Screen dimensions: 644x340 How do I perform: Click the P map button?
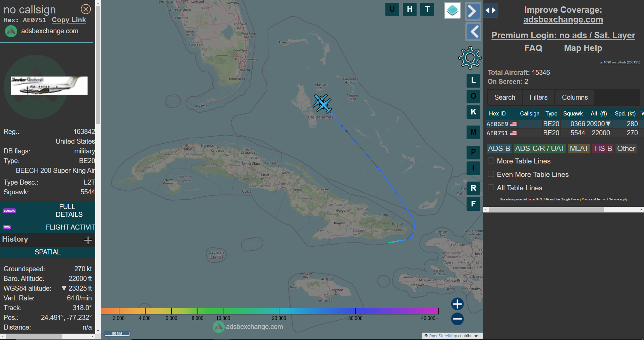coord(473,152)
